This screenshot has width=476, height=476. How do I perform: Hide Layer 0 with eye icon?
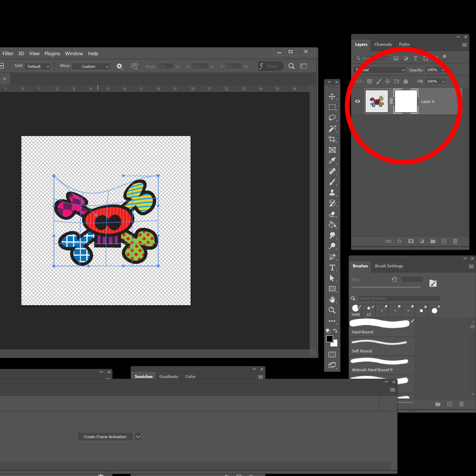[x=358, y=101]
